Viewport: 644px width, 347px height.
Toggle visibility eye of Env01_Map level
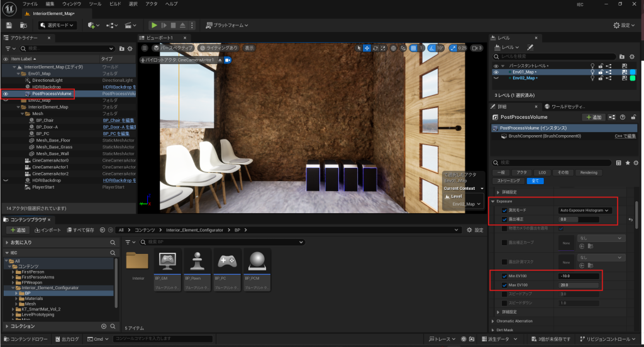(x=496, y=72)
